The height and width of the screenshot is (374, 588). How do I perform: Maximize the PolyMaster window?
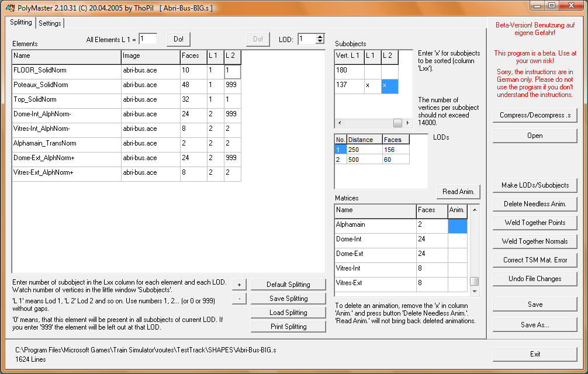point(552,5)
